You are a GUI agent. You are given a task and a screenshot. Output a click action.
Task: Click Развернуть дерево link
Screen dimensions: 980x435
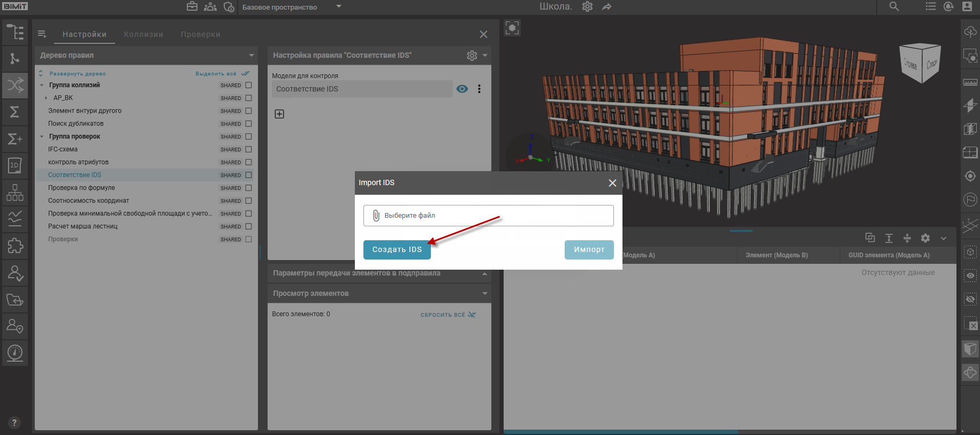[x=78, y=74]
